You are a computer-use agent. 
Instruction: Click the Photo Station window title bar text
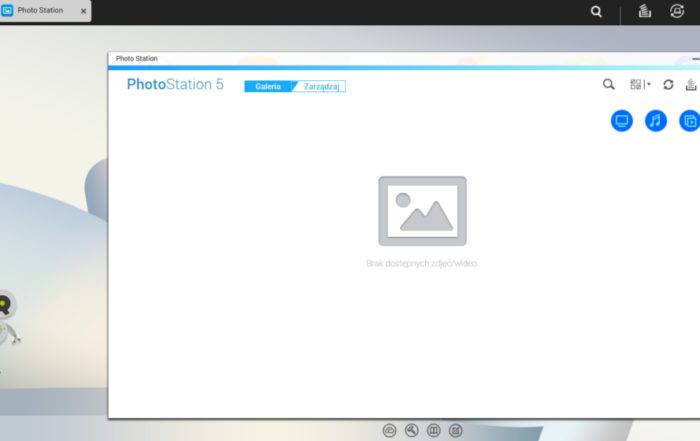(x=137, y=58)
